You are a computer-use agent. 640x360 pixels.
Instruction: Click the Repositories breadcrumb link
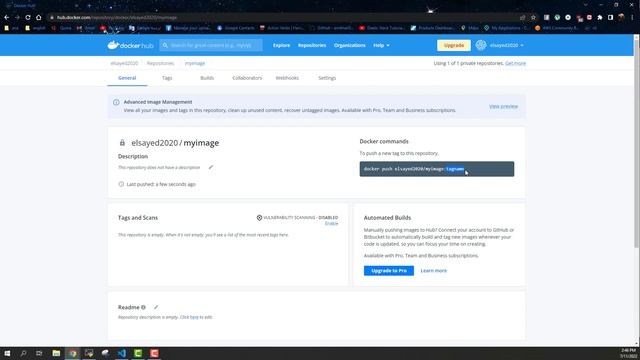[160, 63]
